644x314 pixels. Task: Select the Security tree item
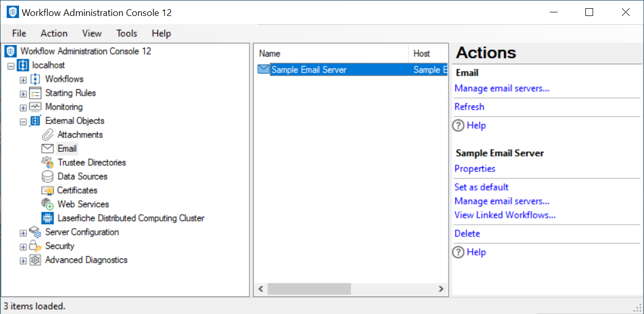[x=60, y=246]
